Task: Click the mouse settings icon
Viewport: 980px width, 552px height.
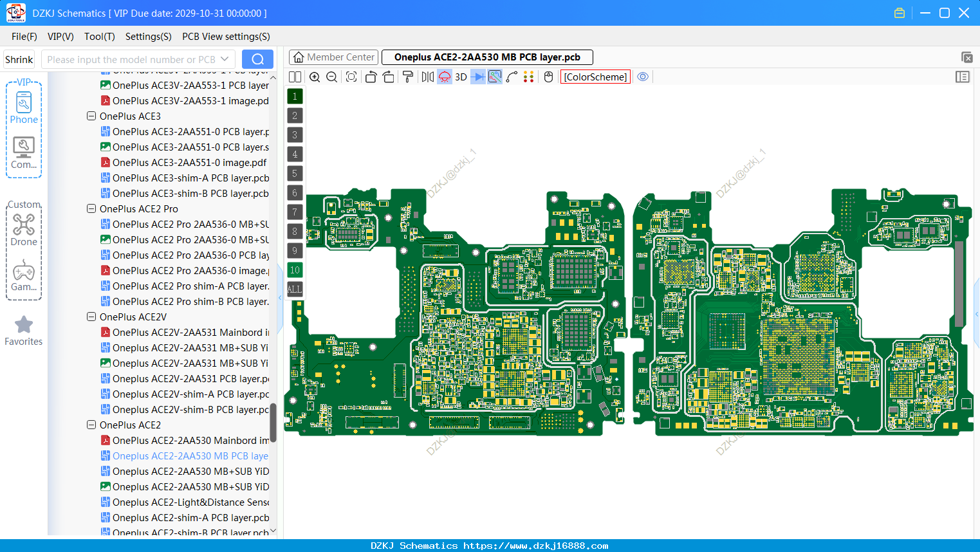Action: tap(548, 77)
